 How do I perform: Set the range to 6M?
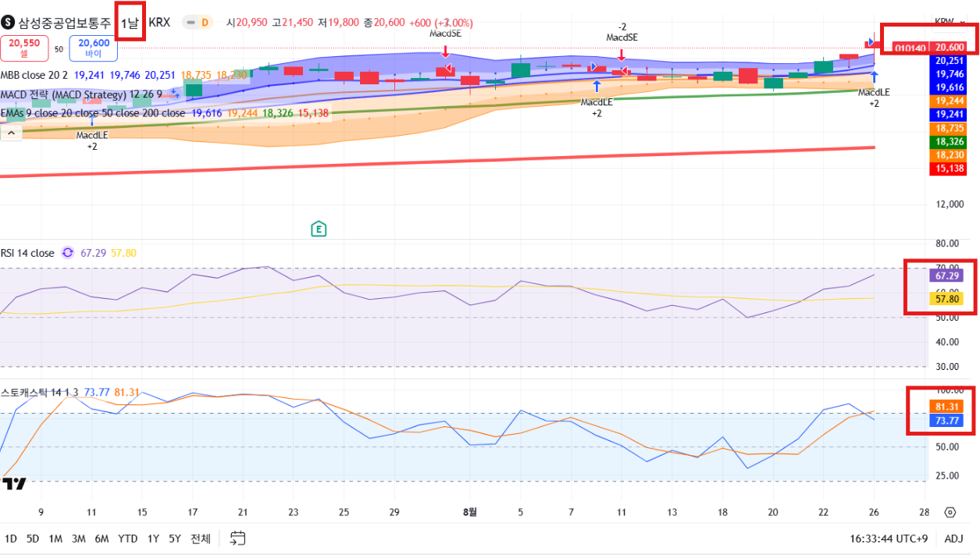[x=102, y=539]
